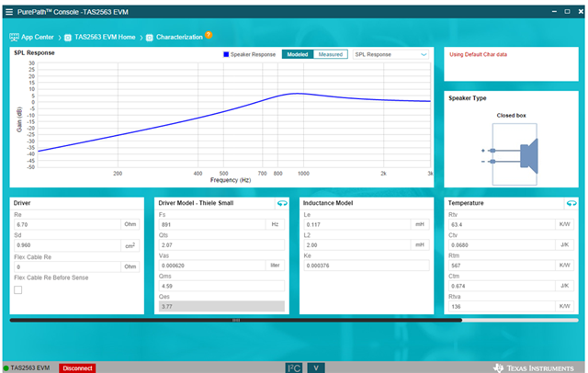Click the V button in status bar
The height and width of the screenshot is (373, 588).
[316, 368]
